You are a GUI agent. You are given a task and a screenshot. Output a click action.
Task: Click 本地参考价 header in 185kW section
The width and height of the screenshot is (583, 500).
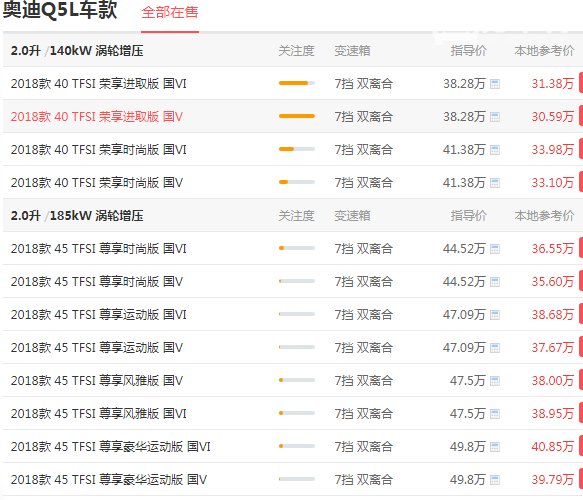tap(544, 216)
